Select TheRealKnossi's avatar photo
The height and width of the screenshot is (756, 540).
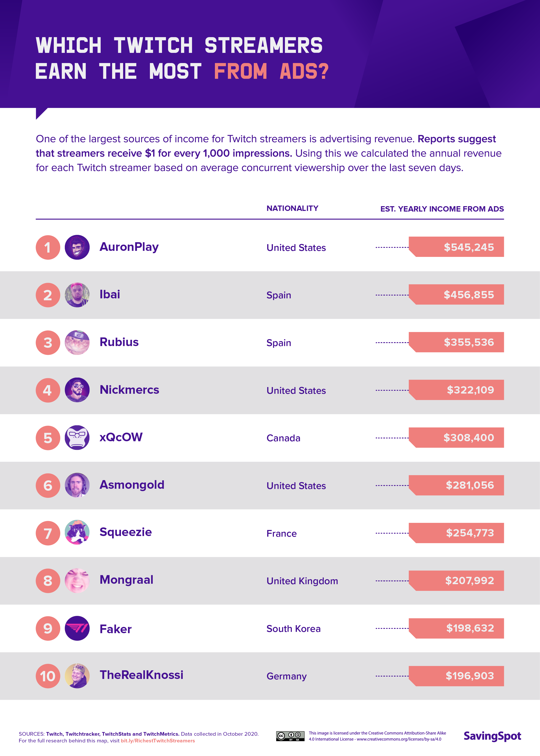77,676
